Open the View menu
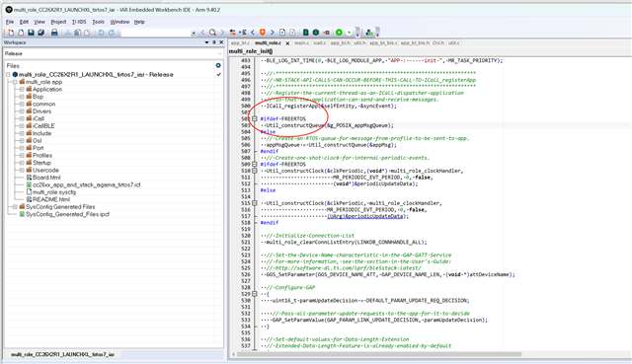The width and height of the screenshot is (632, 364). (39, 22)
